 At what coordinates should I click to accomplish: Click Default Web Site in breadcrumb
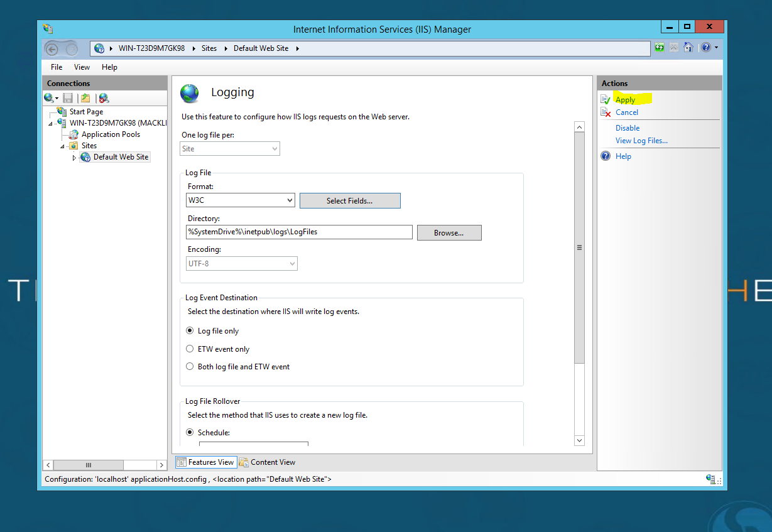click(261, 48)
